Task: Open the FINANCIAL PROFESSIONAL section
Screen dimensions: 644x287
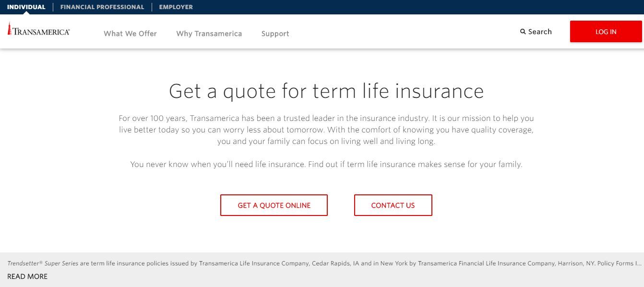Action: tap(102, 7)
